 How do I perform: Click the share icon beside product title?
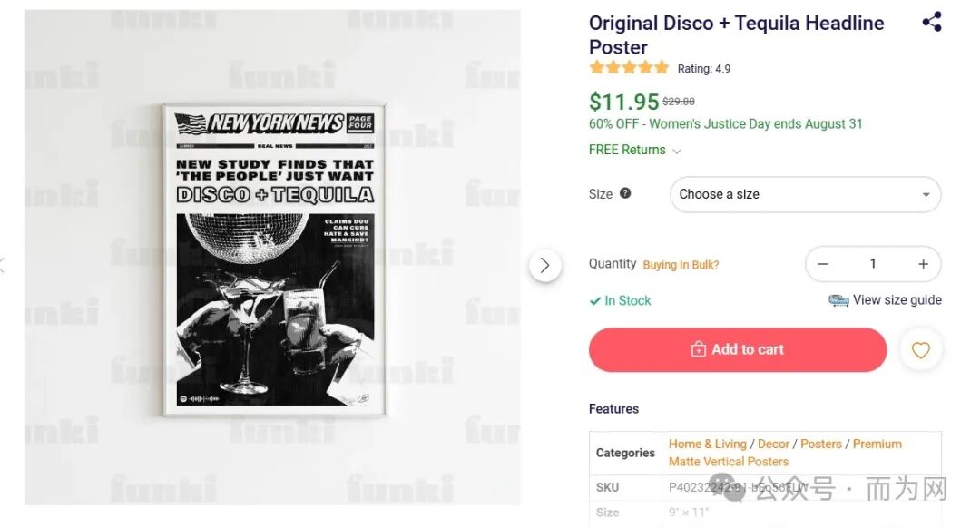click(x=931, y=23)
